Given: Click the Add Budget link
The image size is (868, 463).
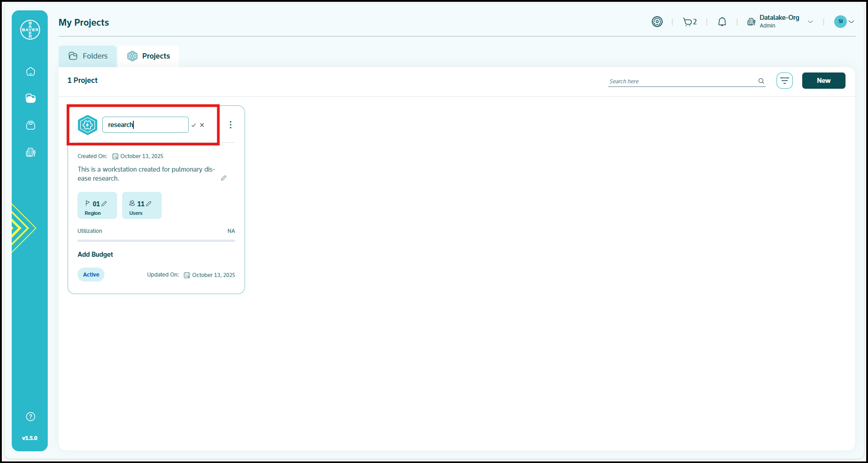Looking at the screenshot, I should (95, 254).
